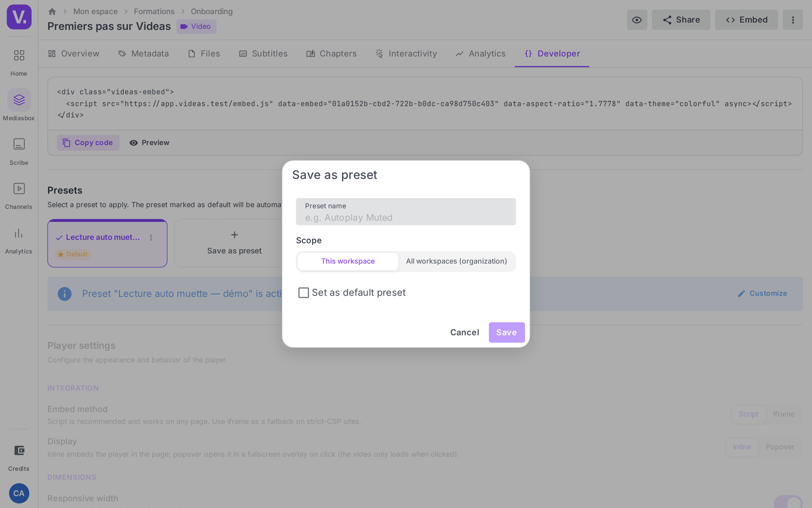Click the Default star badge
This screenshot has width=812, height=508.
(x=73, y=254)
